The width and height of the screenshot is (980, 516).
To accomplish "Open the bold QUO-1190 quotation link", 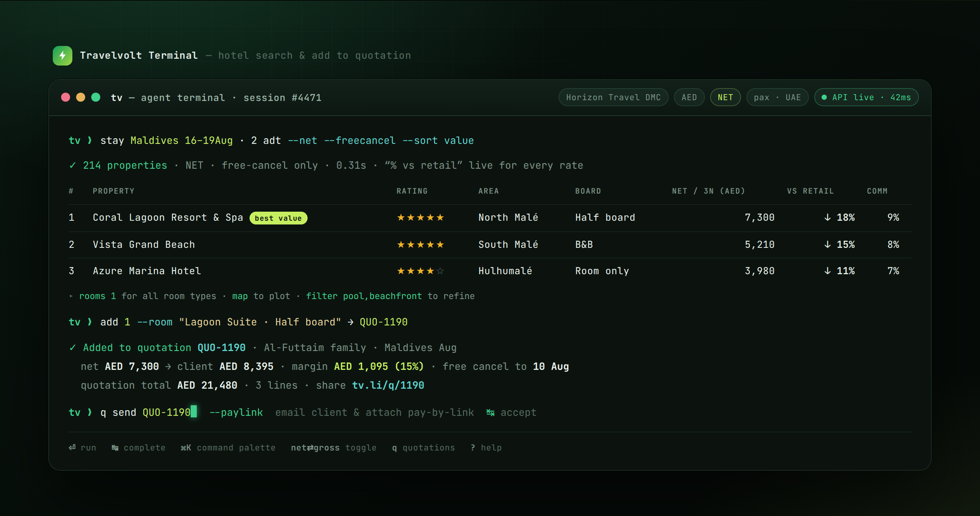I will pos(221,348).
